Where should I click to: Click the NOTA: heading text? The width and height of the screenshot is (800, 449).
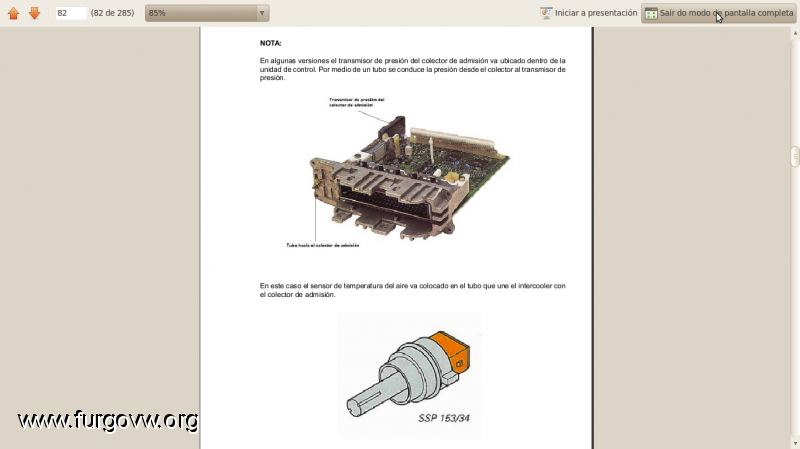pyautogui.click(x=270, y=43)
